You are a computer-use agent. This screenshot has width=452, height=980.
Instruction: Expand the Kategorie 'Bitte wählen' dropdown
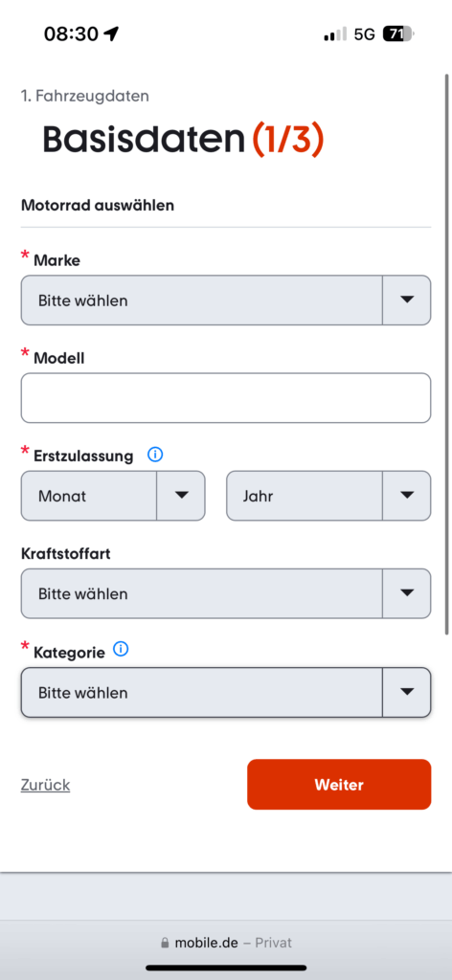(226, 693)
